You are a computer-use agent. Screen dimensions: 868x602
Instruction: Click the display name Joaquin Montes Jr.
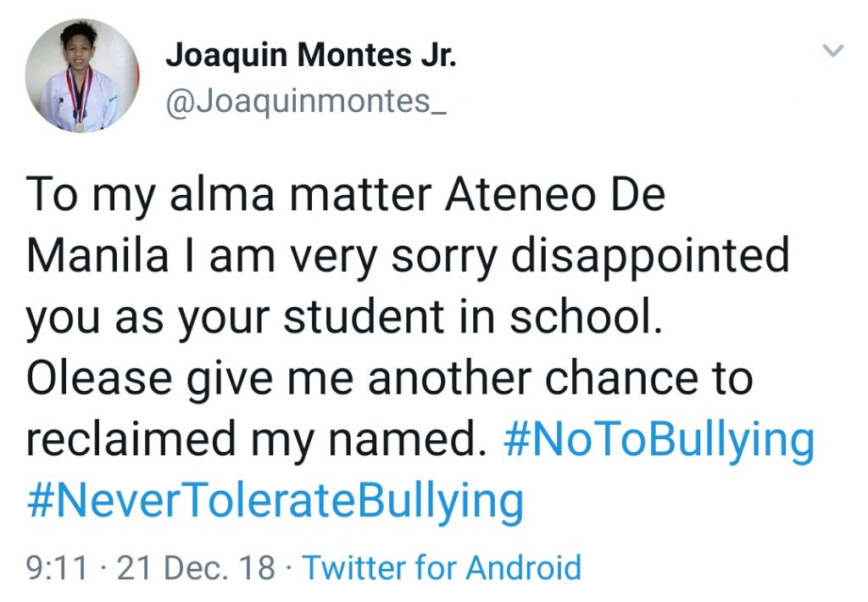coord(311,56)
